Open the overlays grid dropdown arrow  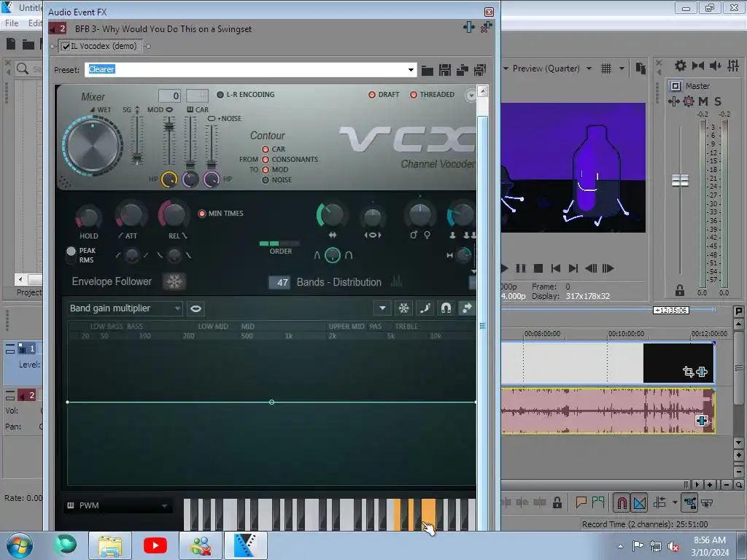[x=622, y=69]
